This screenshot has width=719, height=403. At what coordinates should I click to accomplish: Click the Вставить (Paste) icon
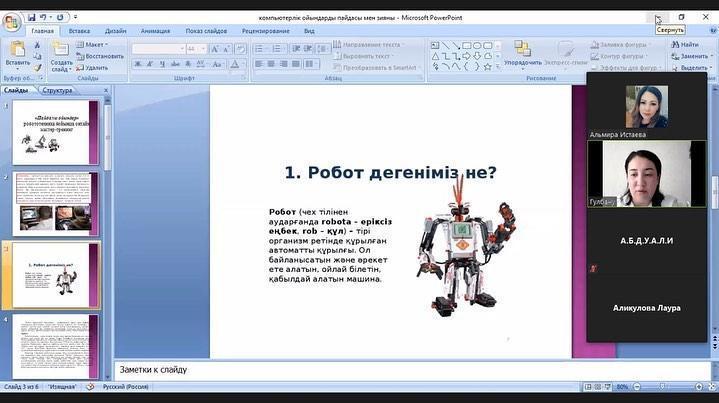click(x=17, y=52)
